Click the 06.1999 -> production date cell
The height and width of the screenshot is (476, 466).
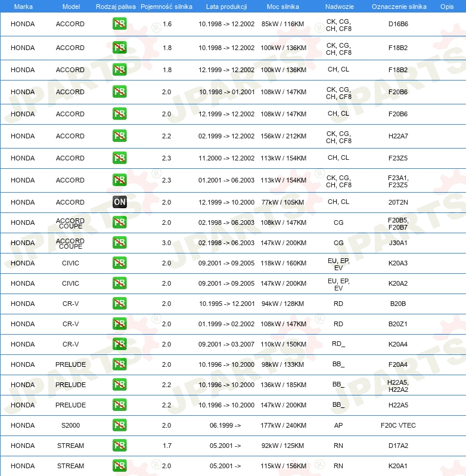pos(225,425)
